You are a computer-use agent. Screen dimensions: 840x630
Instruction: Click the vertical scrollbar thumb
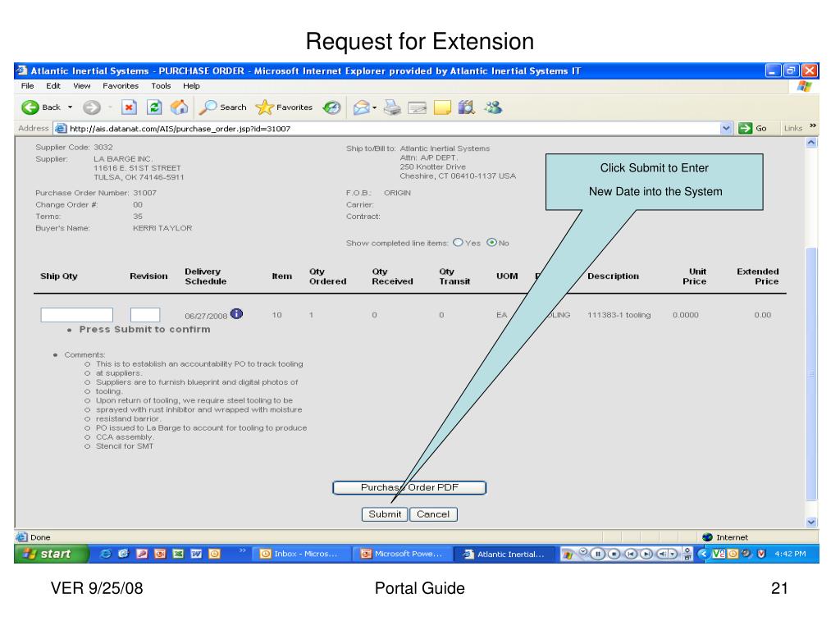[x=811, y=374]
